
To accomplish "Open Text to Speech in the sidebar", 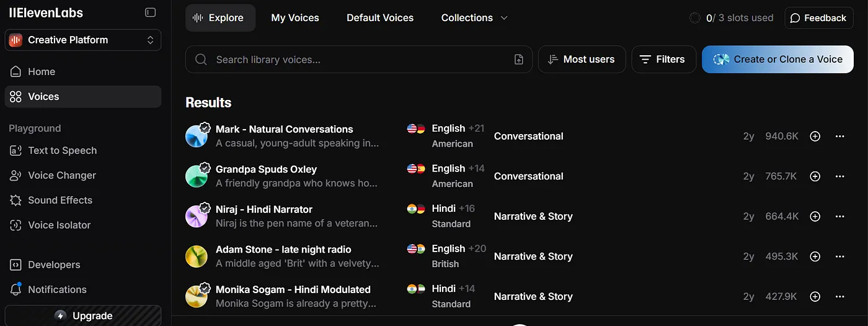I will coord(62,150).
